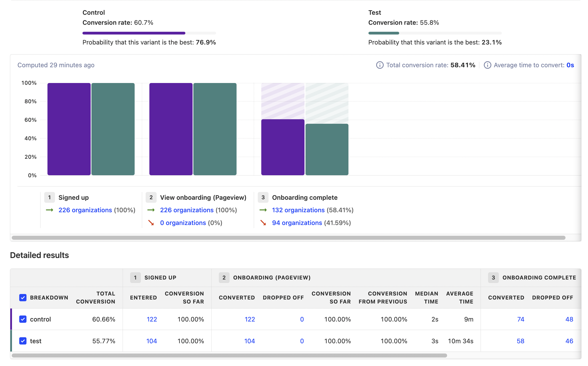The height and width of the screenshot is (366, 588).
Task: Click the 122 converted count for control
Action: [250, 319]
